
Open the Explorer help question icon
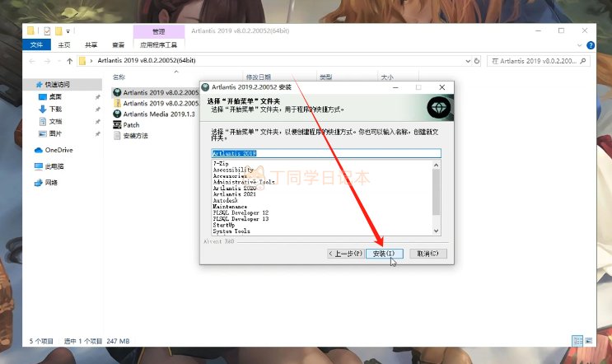[591, 45]
